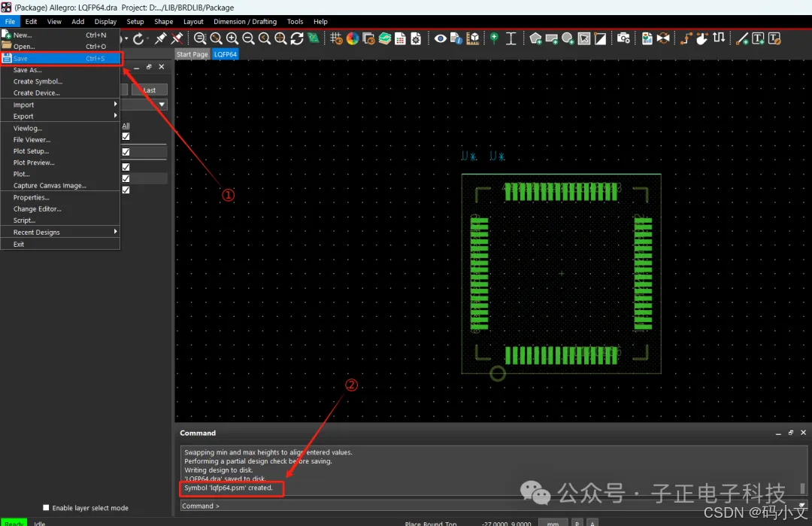Click the Add Text T-plus icon
The height and width of the screenshot is (526, 812).
[758, 39]
